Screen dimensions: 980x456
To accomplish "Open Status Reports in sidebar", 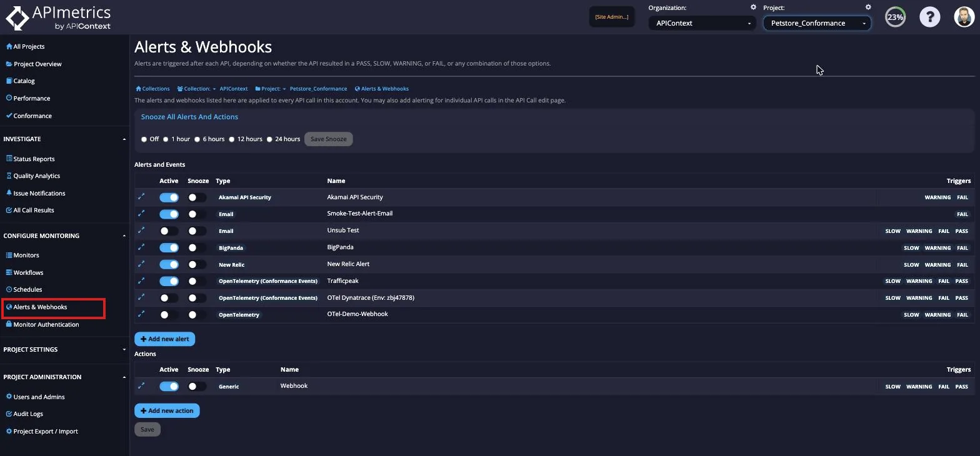I will (30, 159).
